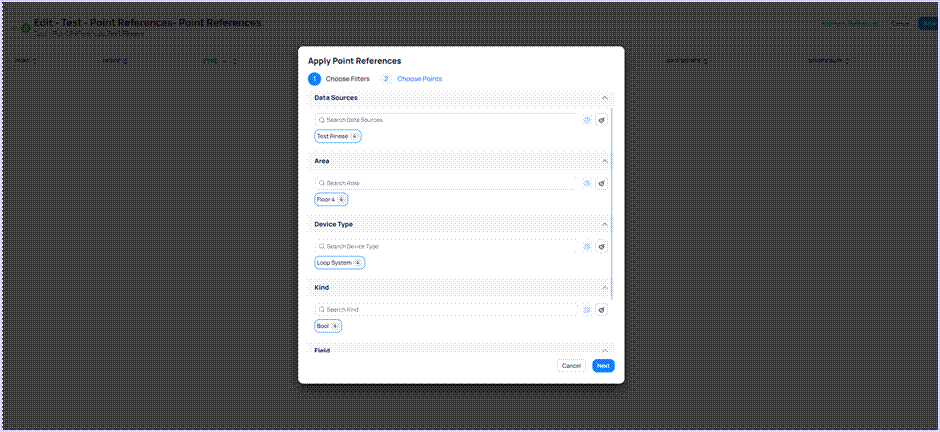Screen dimensions: 940x432
Task: Click the bordered icon button in Kind row
Action: pos(602,310)
